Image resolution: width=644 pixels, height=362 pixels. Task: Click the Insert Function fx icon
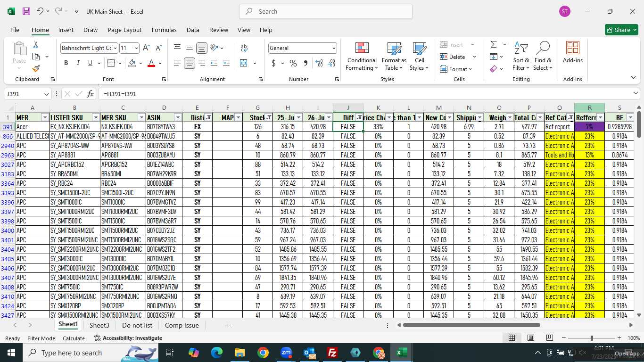(91, 94)
